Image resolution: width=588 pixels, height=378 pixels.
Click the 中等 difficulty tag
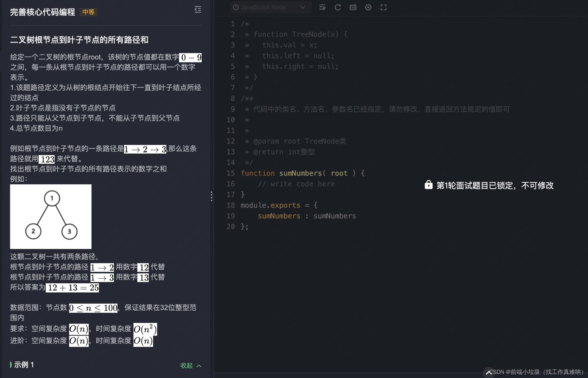point(88,12)
